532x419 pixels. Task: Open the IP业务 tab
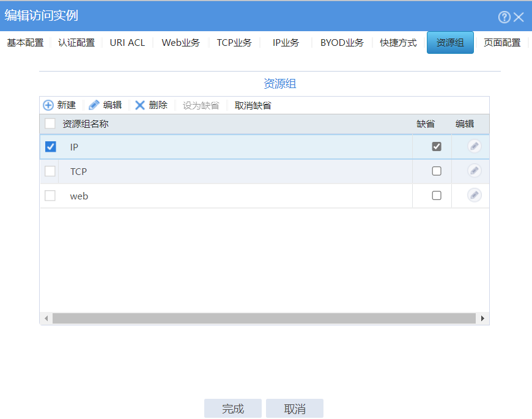point(286,43)
